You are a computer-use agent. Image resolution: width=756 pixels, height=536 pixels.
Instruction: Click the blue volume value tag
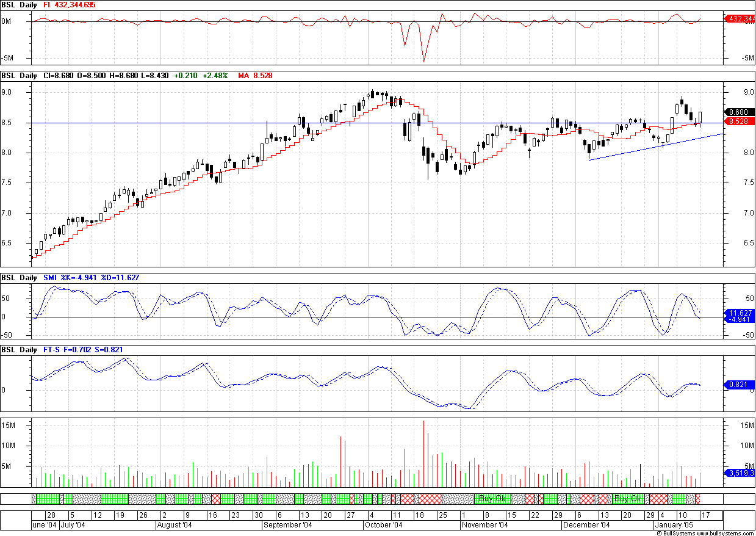click(739, 473)
